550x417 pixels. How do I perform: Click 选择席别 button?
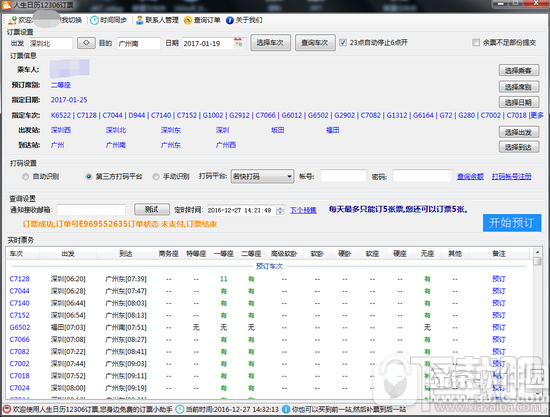(519, 87)
